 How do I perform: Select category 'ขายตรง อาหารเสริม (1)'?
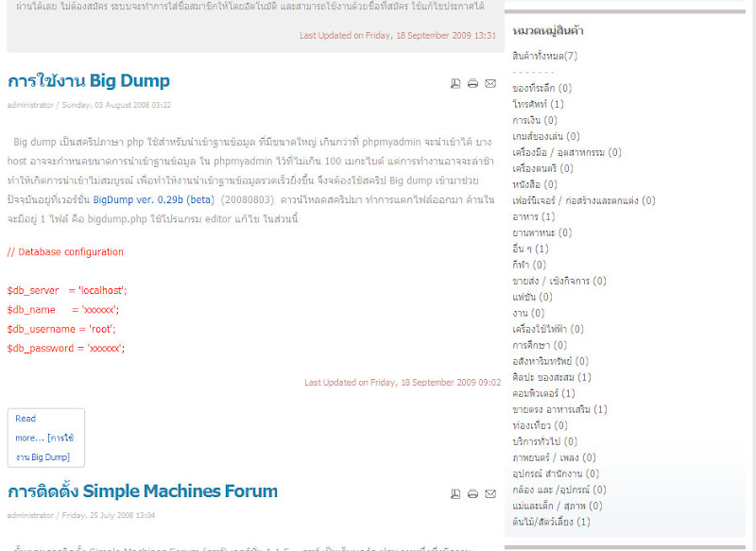(559, 410)
